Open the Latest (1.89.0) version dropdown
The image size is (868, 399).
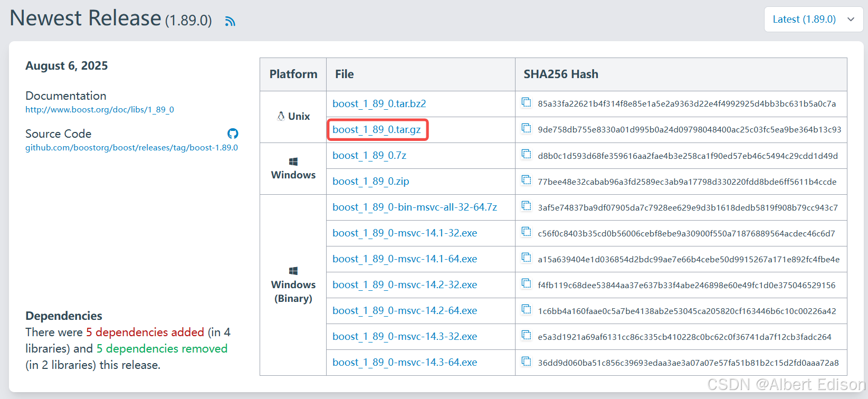click(813, 20)
